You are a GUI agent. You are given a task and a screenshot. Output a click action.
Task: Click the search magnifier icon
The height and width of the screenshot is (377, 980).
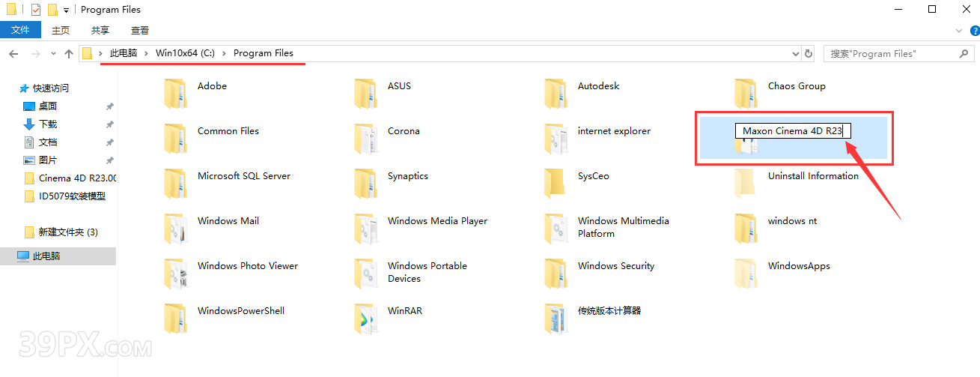click(964, 54)
